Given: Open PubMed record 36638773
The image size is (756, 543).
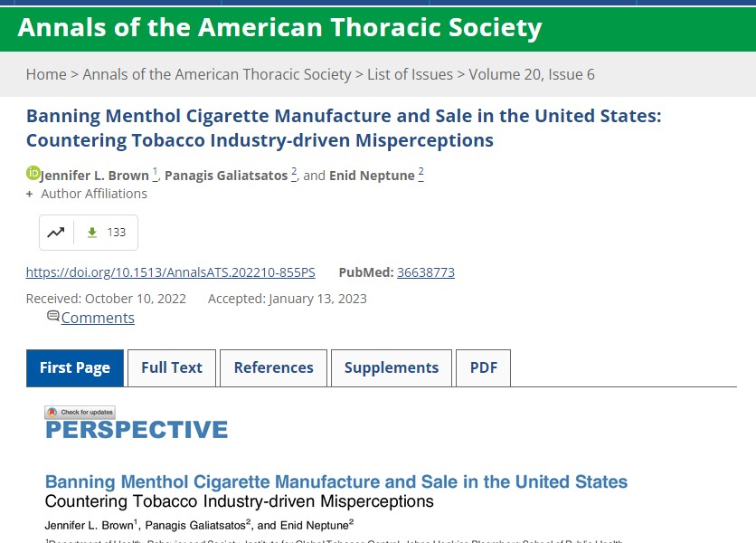Looking at the screenshot, I should point(425,271).
